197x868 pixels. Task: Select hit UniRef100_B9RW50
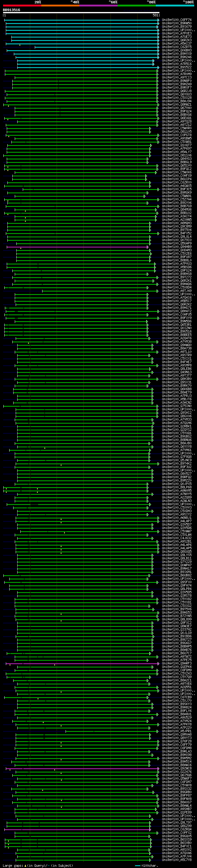click(177, 23)
